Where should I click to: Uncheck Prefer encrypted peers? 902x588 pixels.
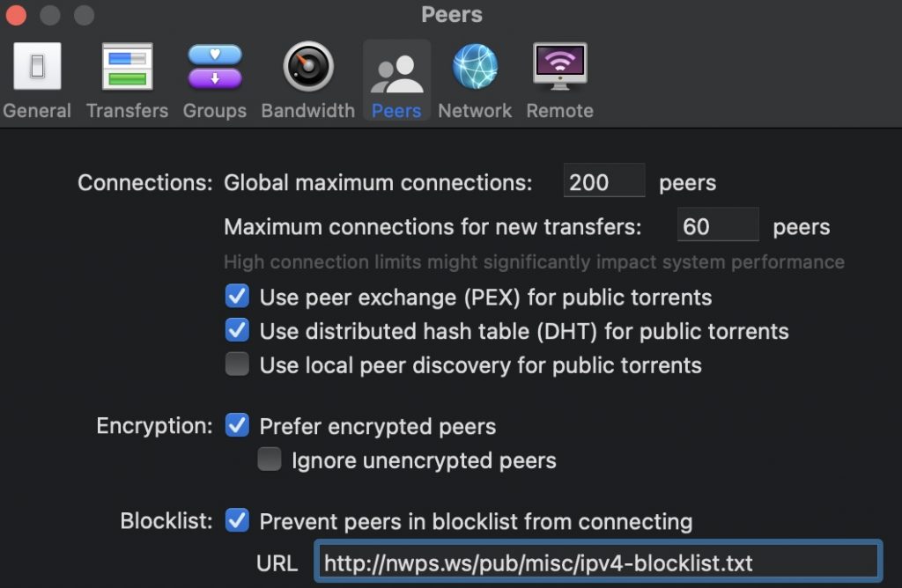(x=237, y=426)
